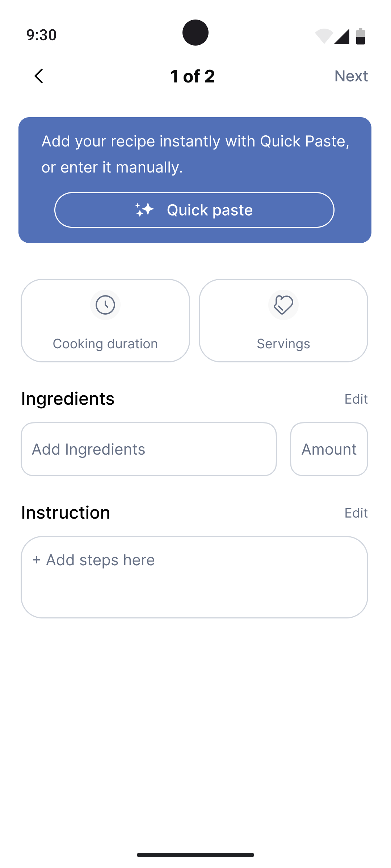This screenshot has height=868, width=391.
Task: Tap the back arrow icon
Action: [39, 76]
